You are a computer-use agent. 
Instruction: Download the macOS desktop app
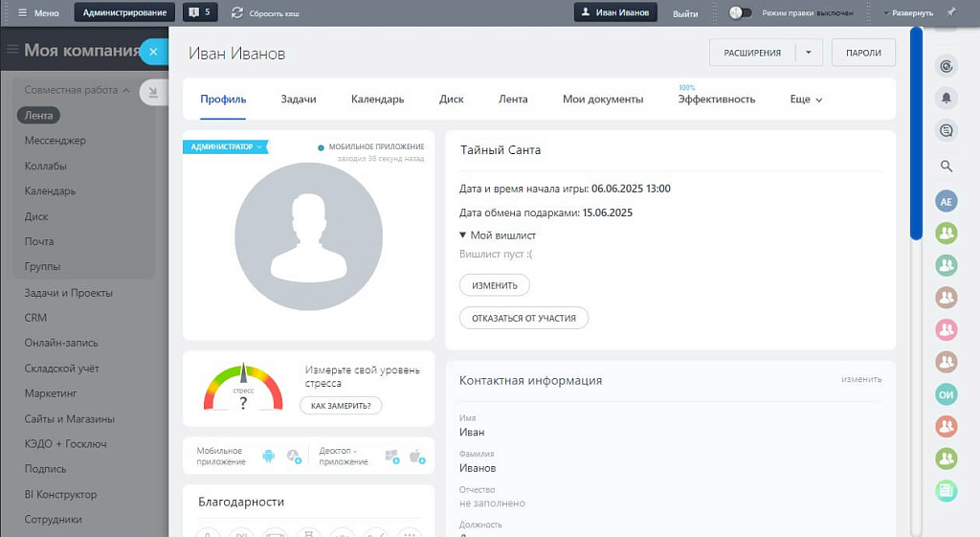(x=416, y=457)
